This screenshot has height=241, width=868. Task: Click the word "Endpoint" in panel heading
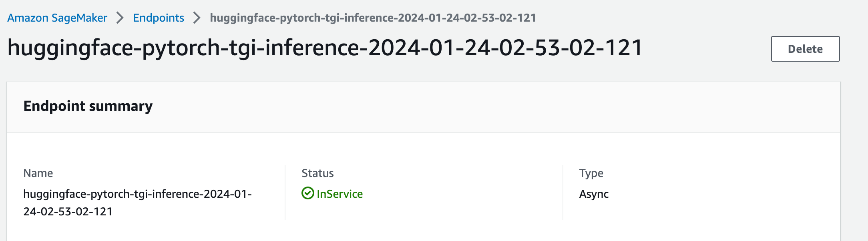(x=54, y=106)
